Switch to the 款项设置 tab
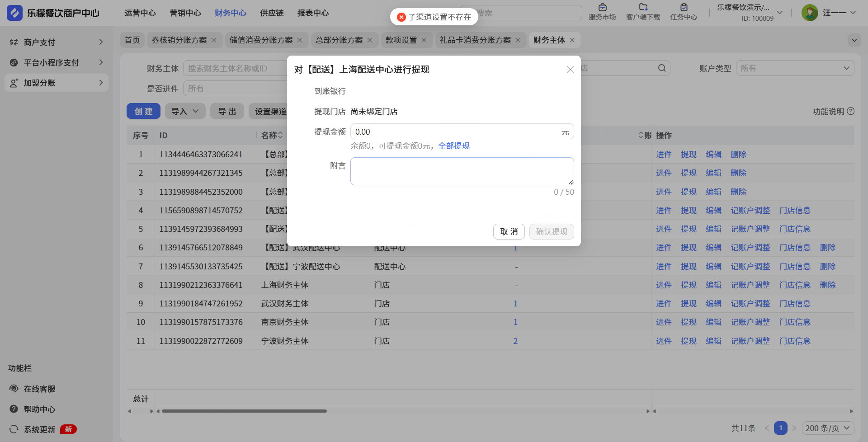 [401, 40]
